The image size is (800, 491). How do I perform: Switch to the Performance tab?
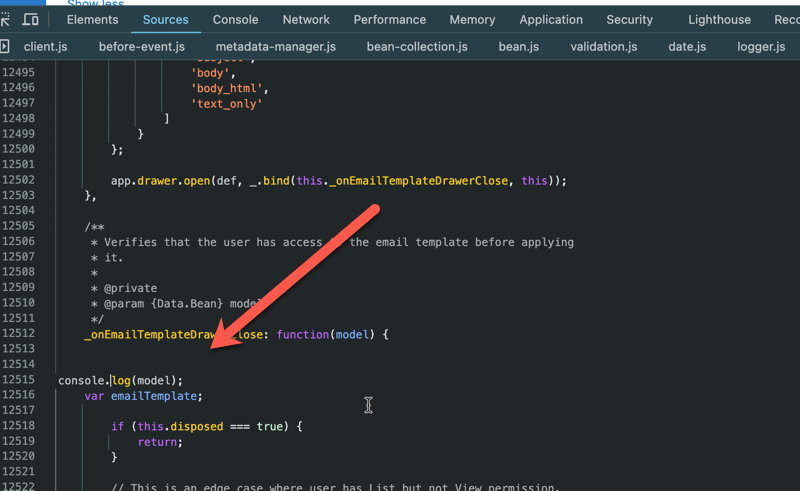pyautogui.click(x=390, y=20)
